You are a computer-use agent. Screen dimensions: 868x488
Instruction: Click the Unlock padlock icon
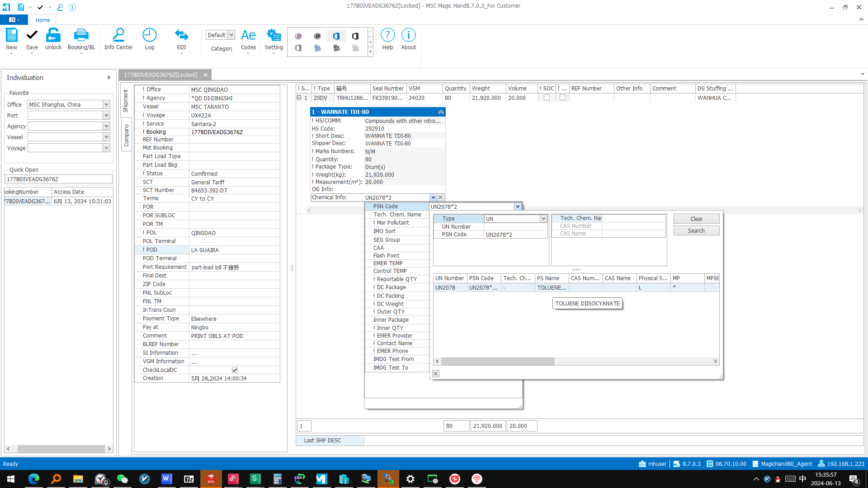coord(53,36)
